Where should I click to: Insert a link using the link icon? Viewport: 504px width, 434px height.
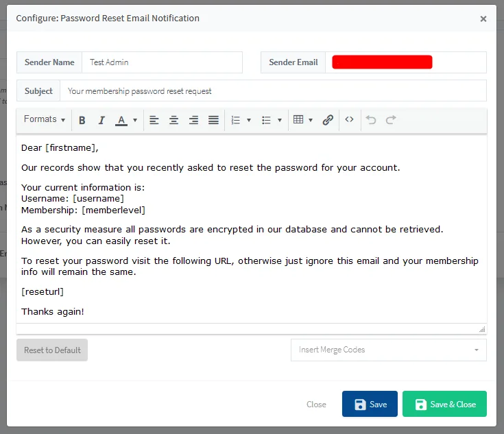[x=328, y=120]
